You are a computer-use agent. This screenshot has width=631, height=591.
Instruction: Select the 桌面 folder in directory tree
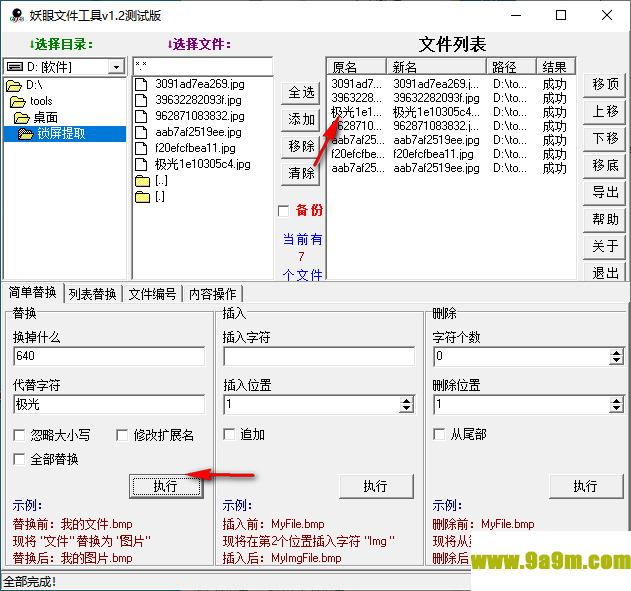(36, 117)
